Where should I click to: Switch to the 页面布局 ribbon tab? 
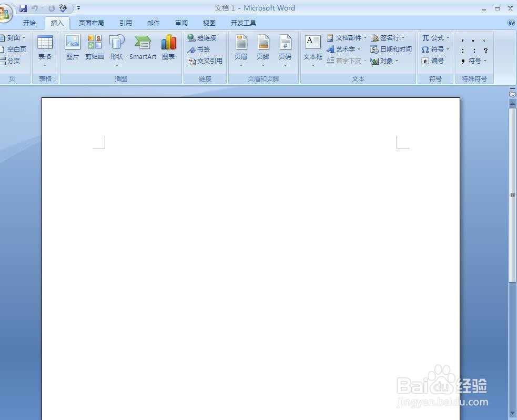pos(91,23)
